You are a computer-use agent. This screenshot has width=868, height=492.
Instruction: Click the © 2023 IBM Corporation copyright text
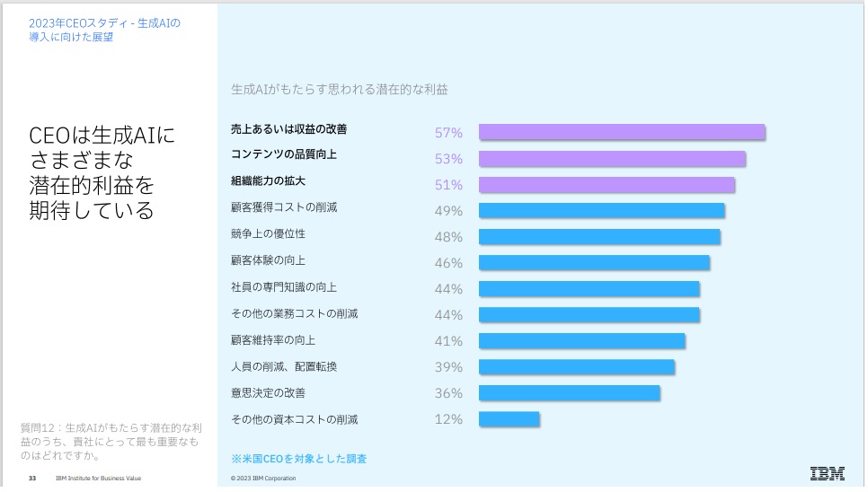[263, 478]
